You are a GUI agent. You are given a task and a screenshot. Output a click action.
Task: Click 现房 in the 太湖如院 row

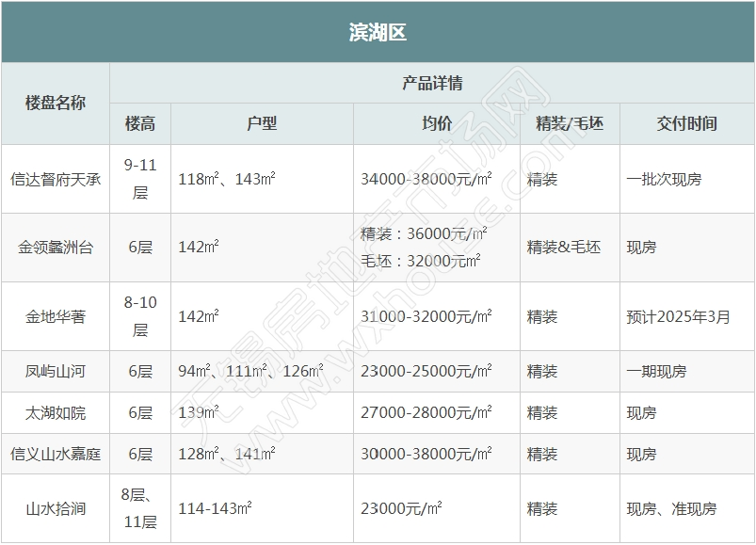coord(641,413)
